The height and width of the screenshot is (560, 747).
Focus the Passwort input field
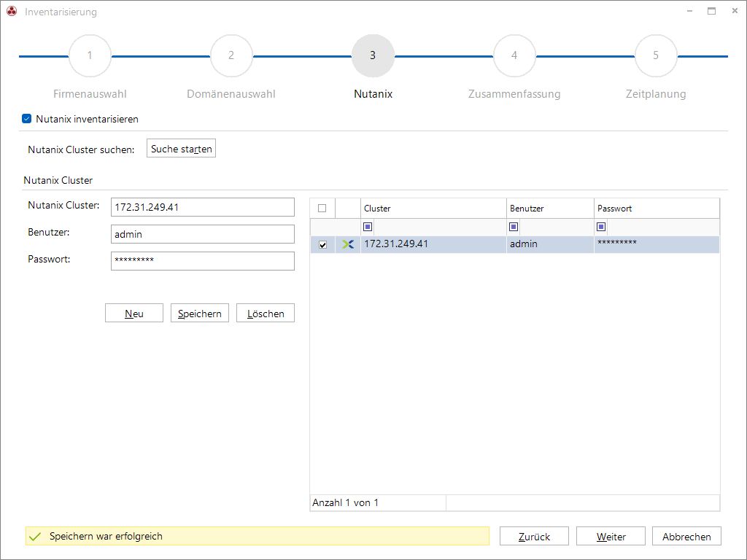tap(203, 261)
